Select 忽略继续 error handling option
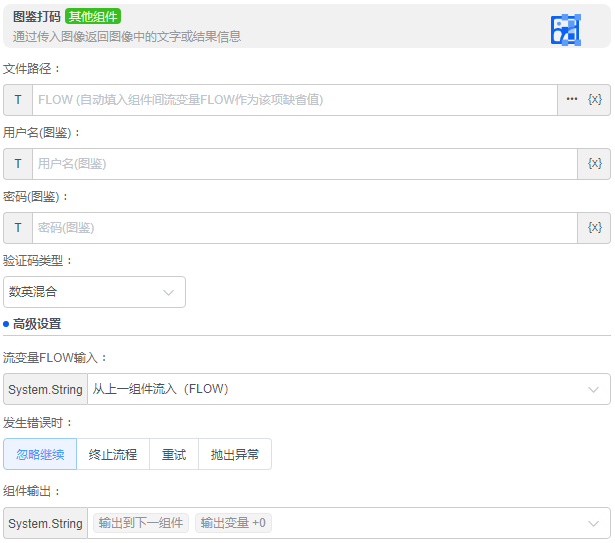615x543 pixels. (40, 454)
